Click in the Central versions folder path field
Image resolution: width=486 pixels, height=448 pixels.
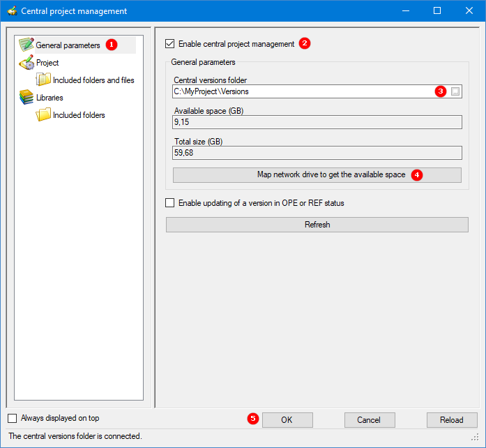click(300, 91)
